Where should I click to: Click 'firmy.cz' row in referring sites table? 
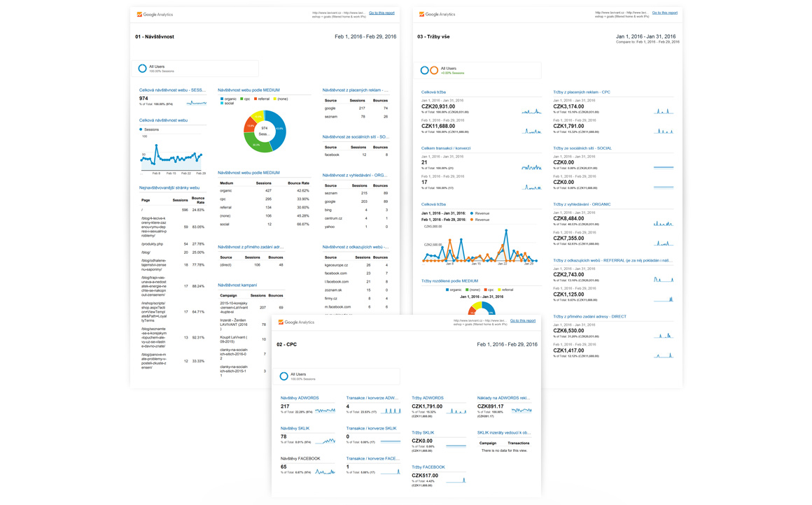click(x=356, y=299)
